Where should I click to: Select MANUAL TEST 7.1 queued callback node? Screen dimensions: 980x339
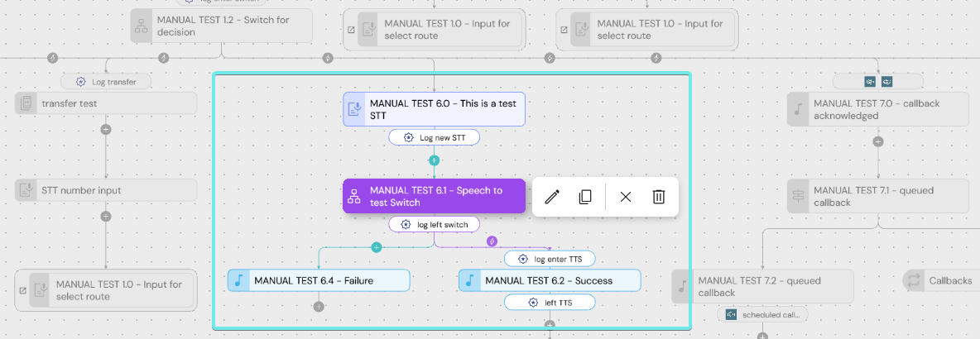coord(877,196)
